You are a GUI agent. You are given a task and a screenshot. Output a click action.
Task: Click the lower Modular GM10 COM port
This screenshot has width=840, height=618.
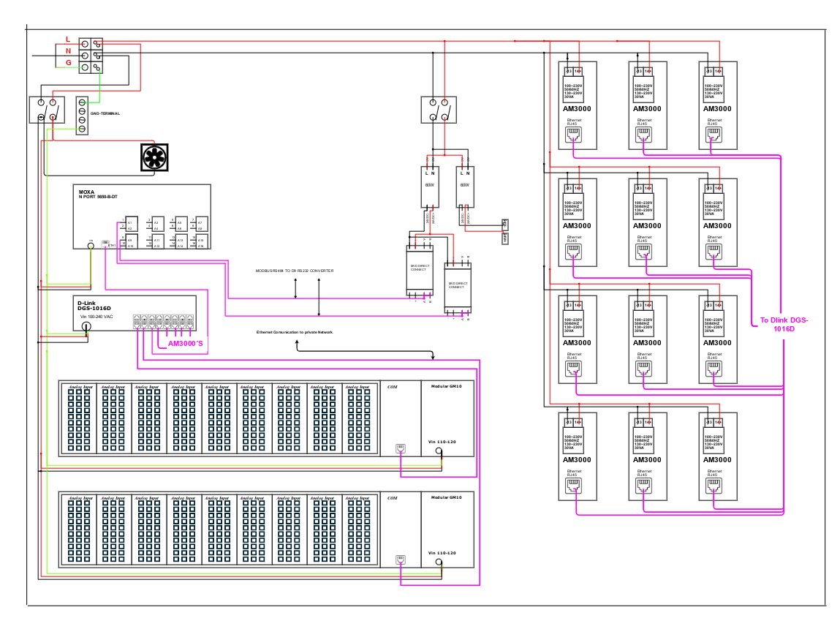400,559
